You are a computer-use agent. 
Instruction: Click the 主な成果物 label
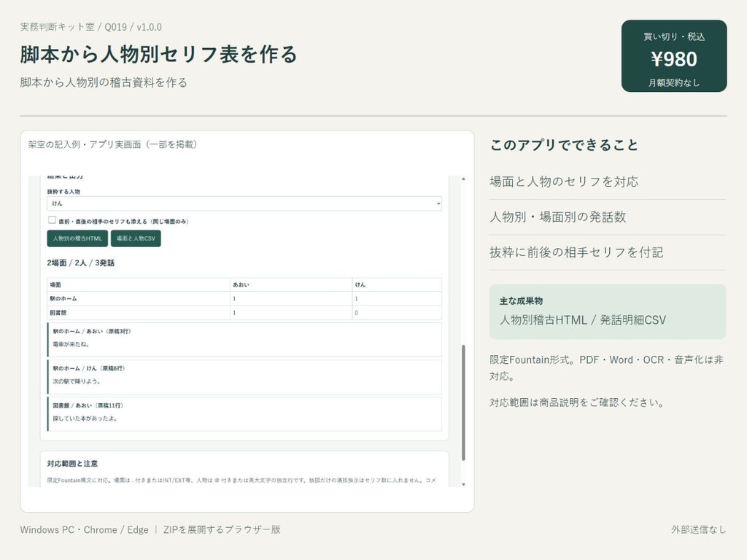point(521,301)
